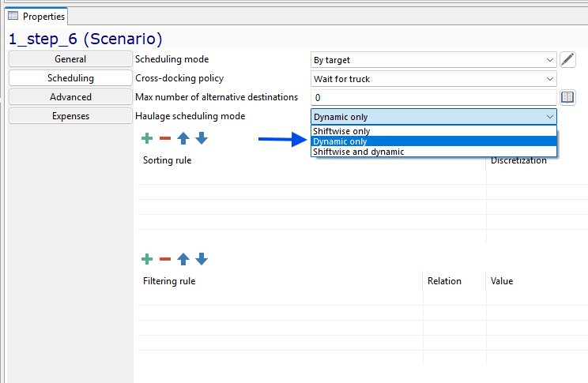588x383 pixels.
Task: Open the Scheduling section
Action: pos(70,78)
